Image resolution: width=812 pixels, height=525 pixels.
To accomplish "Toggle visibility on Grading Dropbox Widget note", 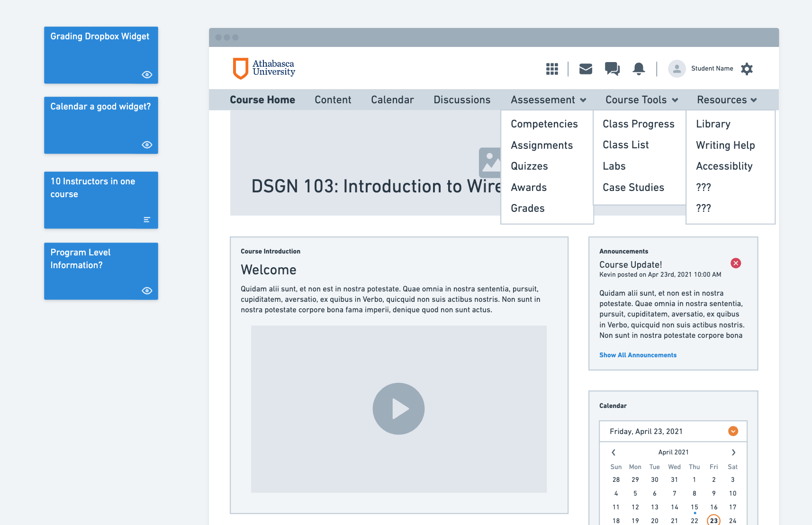I will 147,74.
